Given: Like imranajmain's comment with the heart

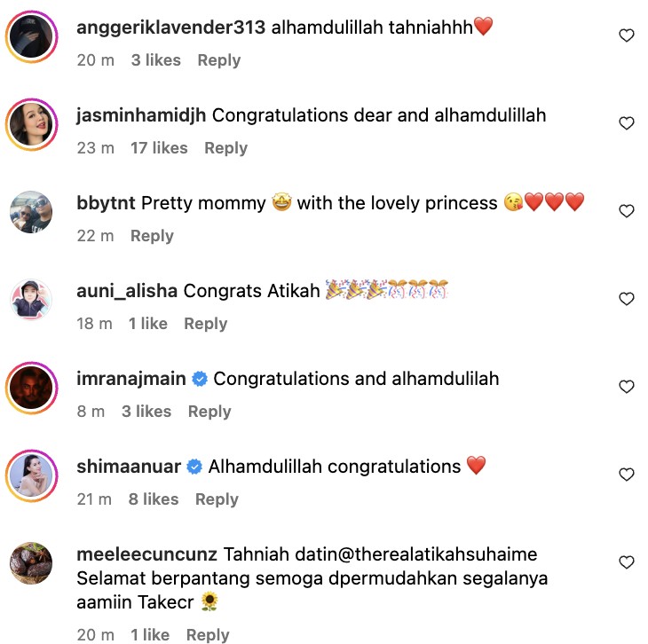Looking at the screenshot, I should pyautogui.click(x=626, y=387).
